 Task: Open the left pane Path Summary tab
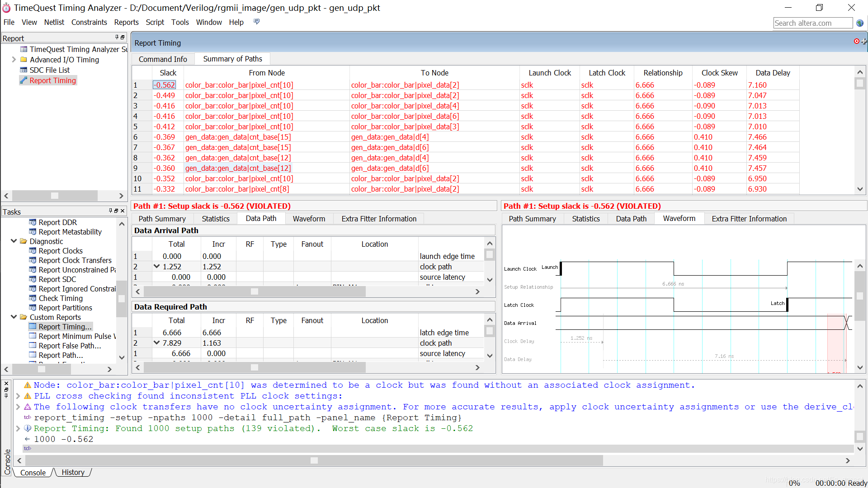162,219
